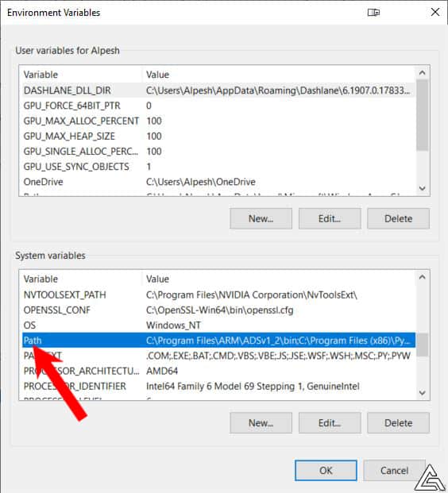Click the user variables scrollbar thumb

(x=423, y=115)
